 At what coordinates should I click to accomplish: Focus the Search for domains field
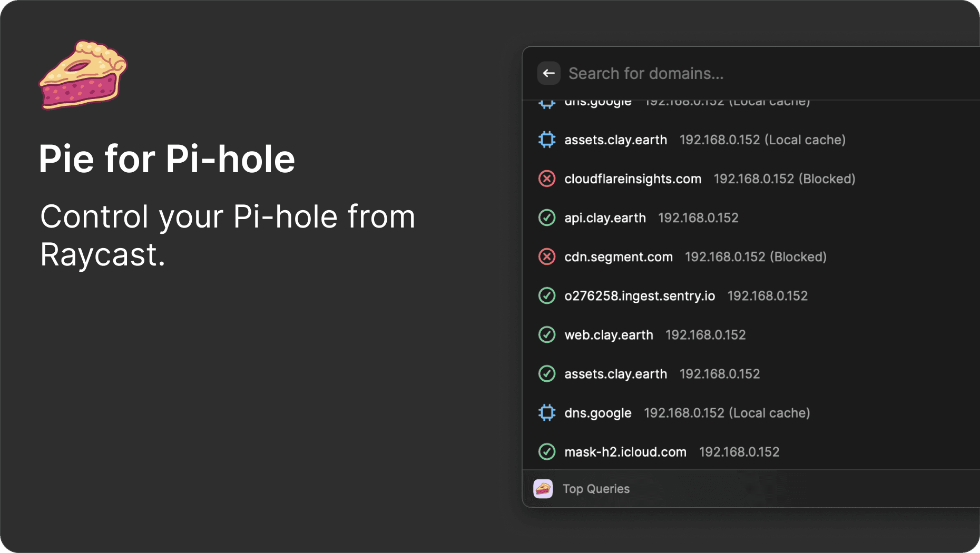(646, 73)
